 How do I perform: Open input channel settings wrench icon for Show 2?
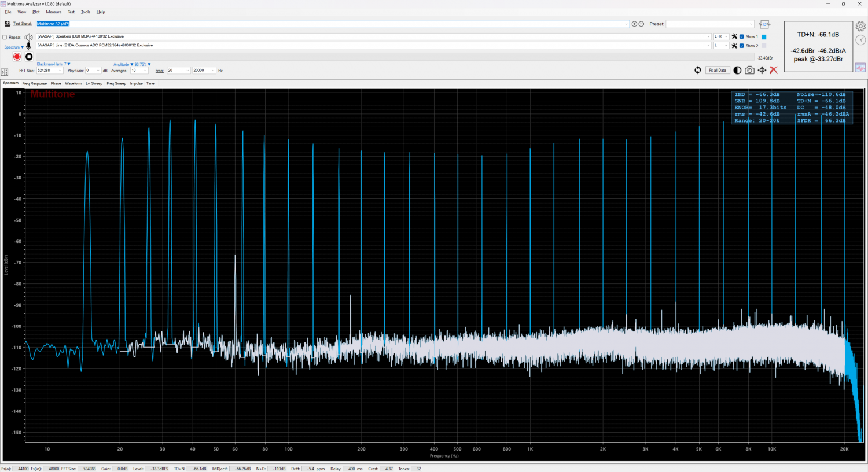click(x=734, y=46)
